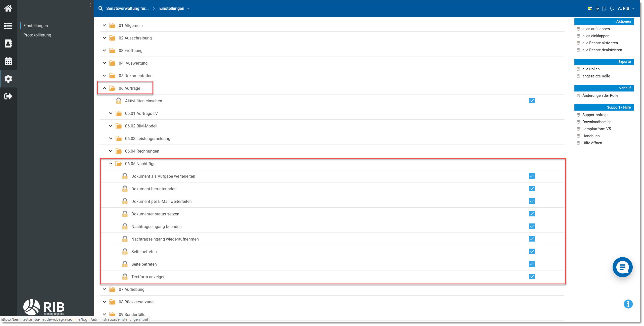The width and height of the screenshot is (644, 326).
Task: Click the logout arrow icon in the sidebar
Action: pos(8,96)
